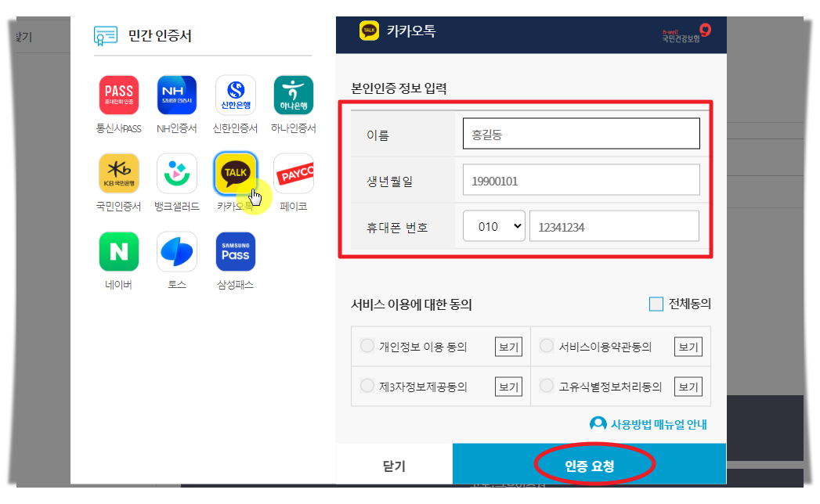The height and width of the screenshot is (504, 820).
Task: Select the KB 국민인증서 icon
Action: coord(119,173)
